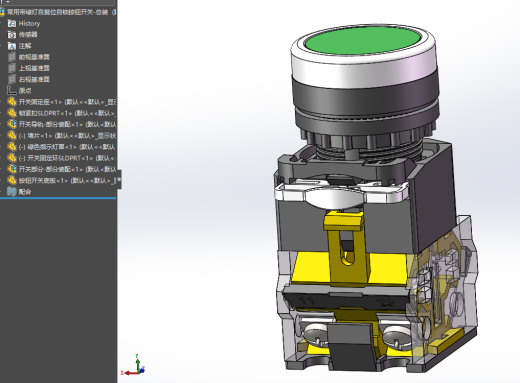Click the 原点 origin icon

tap(12, 90)
